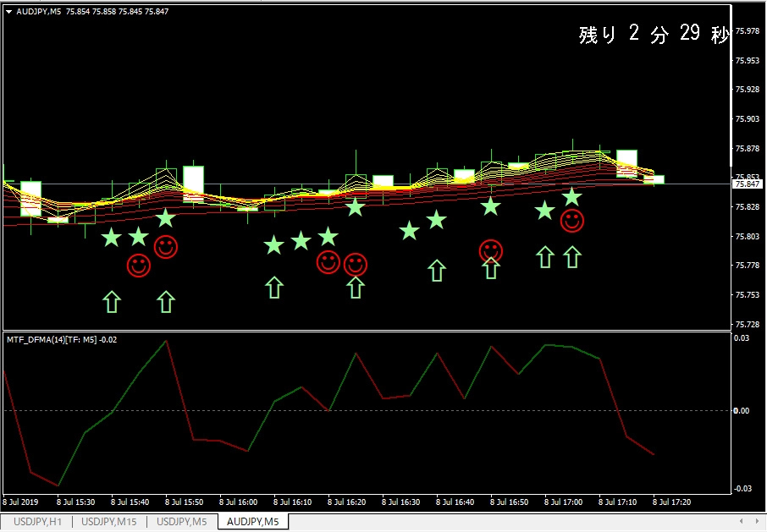The width and height of the screenshot is (767, 532).
Task: Click the 75.953 price scale value
Action: coord(747,61)
